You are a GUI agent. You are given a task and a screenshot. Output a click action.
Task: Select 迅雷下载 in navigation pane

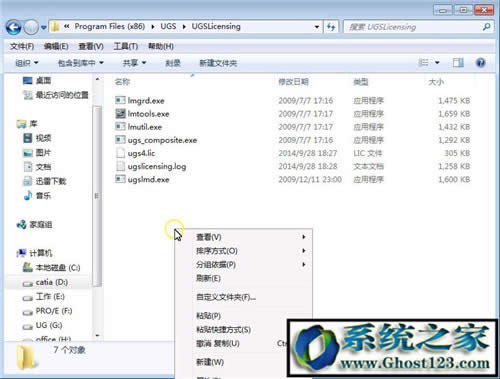tap(44, 181)
